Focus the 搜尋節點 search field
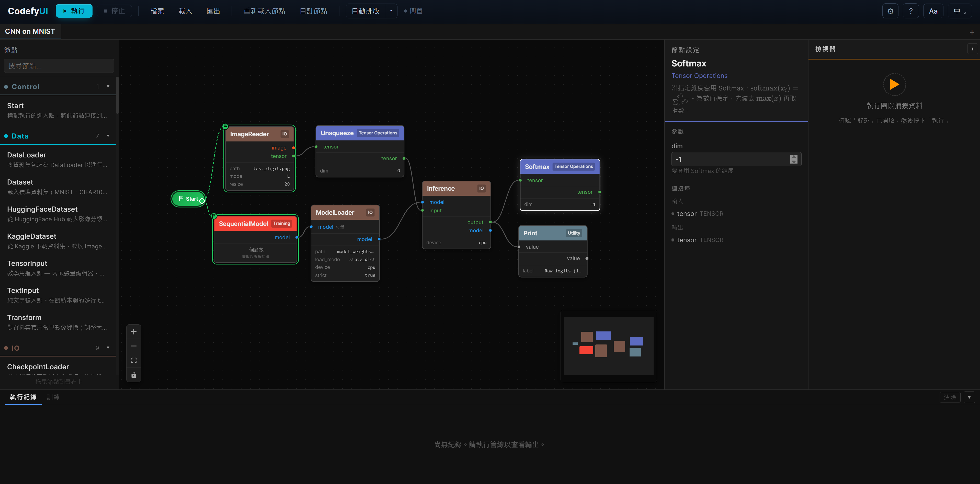This screenshot has height=484, width=980. (59, 66)
